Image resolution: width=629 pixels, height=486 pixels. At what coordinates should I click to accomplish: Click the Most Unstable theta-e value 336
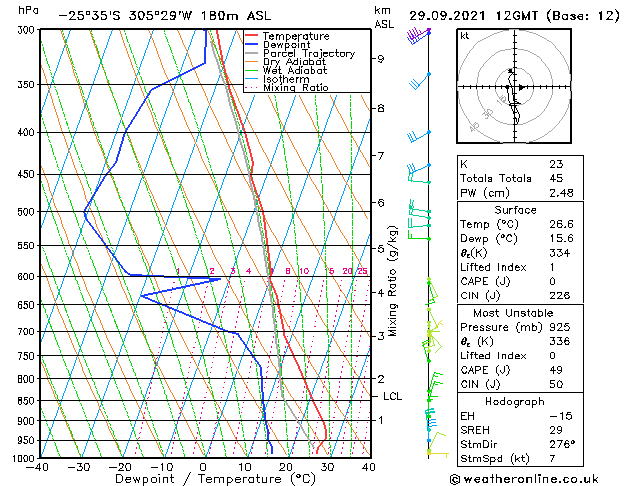point(560,341)
